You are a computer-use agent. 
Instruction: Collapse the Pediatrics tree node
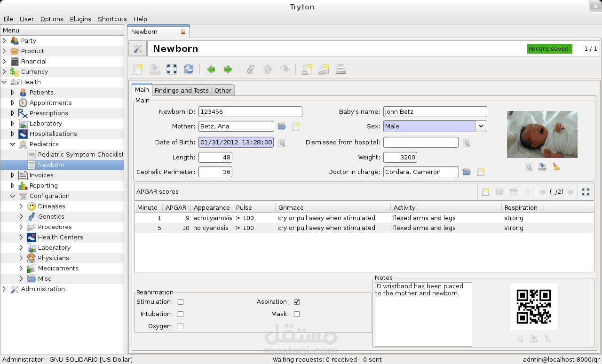[13, 144]
